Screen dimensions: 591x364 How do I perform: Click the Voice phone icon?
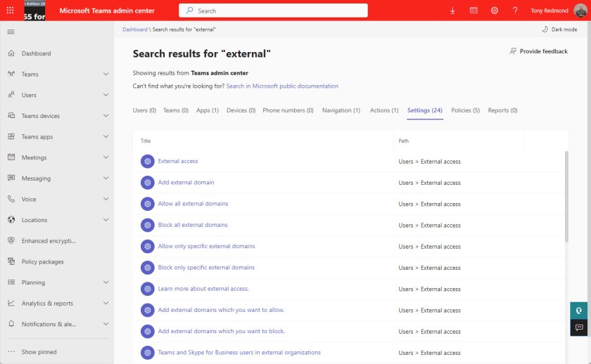click(11, 199)
